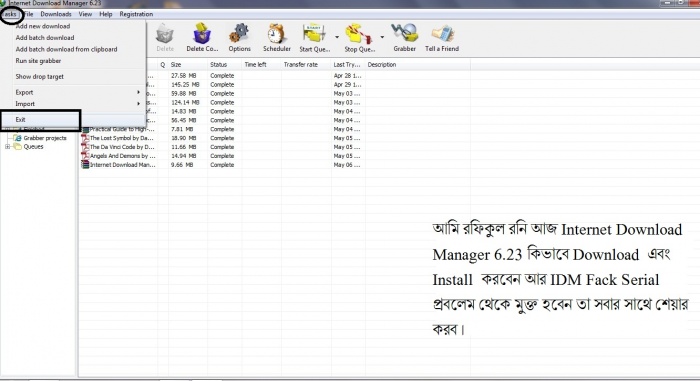Click PDF icon of The Da Vinci Code
This screenshot has width=700, height=381.
click(x=85, y=147)
